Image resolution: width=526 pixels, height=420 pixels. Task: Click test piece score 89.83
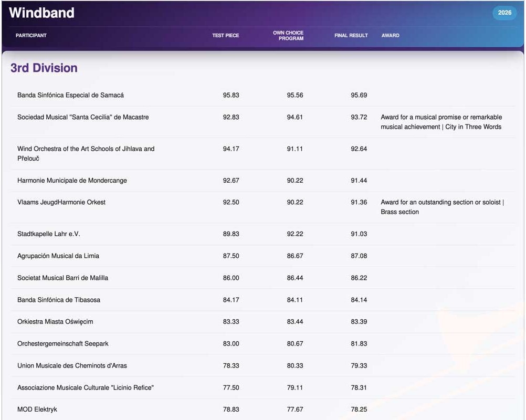[x=231, y=234]
